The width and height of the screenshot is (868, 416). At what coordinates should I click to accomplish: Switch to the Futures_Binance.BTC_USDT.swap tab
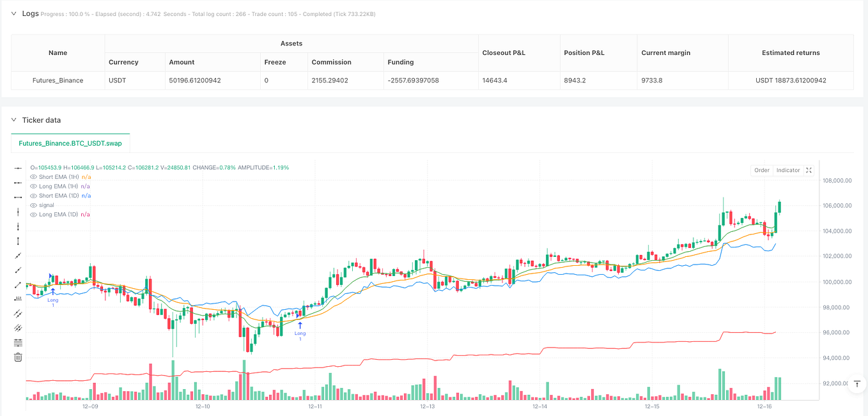[70, 143]
